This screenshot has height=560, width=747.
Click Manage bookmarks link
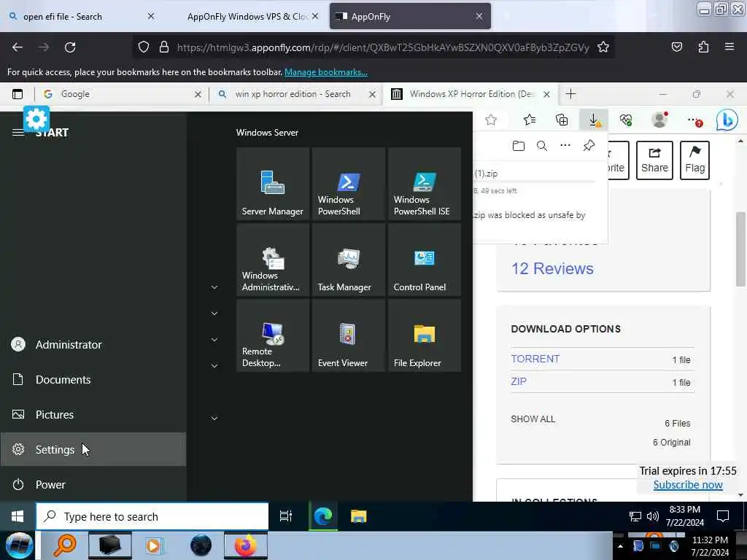326,72
